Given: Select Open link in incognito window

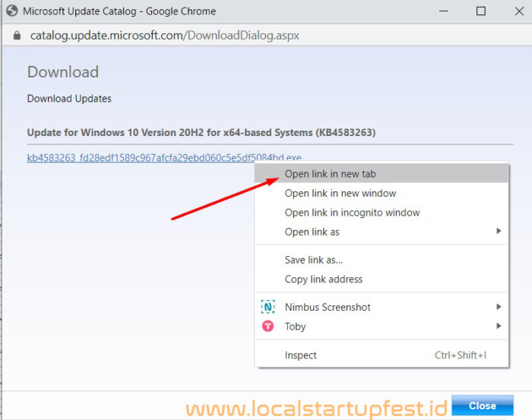Looking at the screenshot, I should coord(382,212).
